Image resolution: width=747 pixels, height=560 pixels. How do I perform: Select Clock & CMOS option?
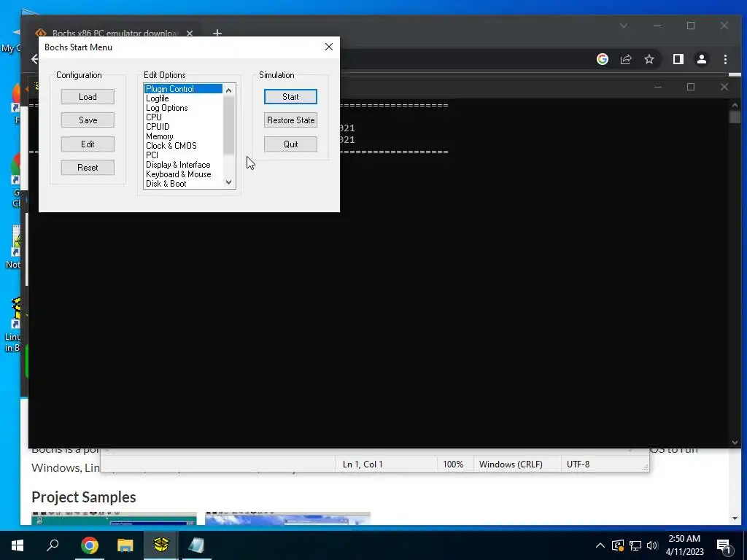tap(183, 146)
